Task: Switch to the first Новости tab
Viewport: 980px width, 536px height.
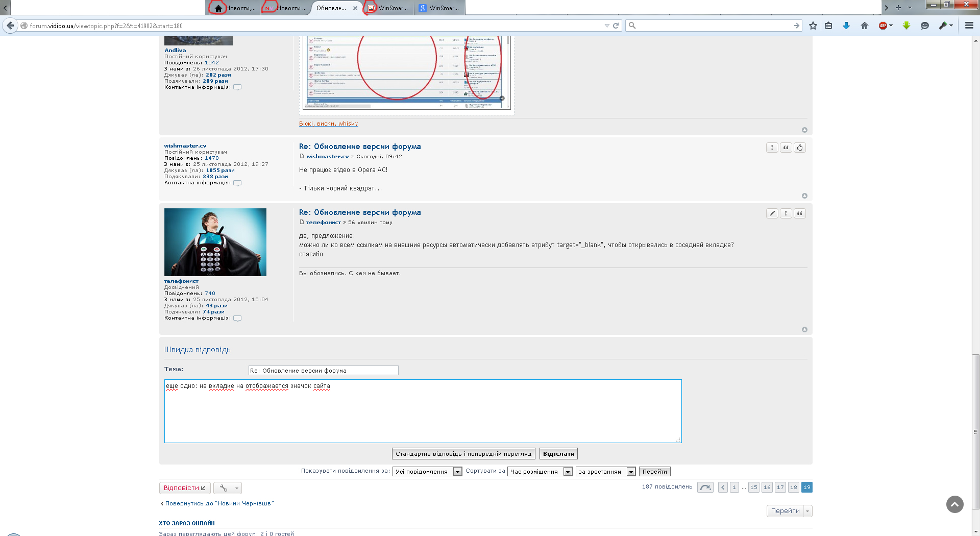Action: (x=235, y=8)
